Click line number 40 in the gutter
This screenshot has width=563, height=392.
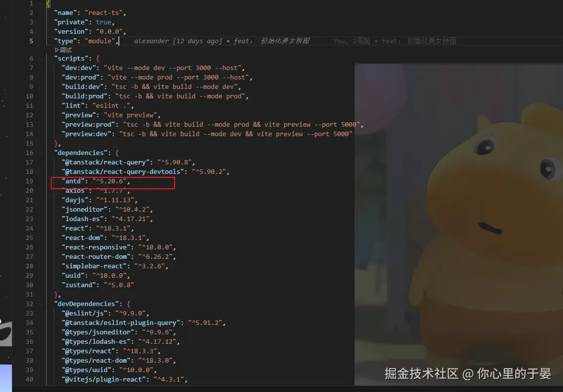[29, 379]
